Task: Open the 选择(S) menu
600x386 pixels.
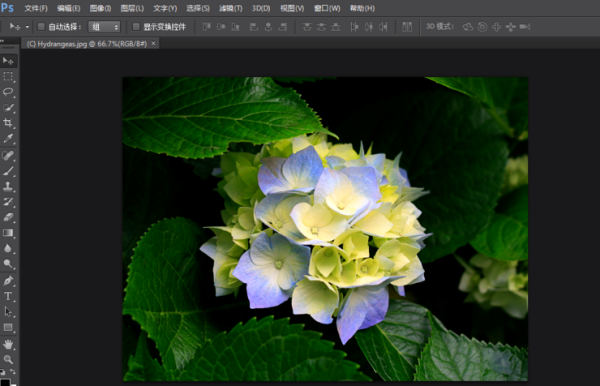Action: [x=198, y=8]
